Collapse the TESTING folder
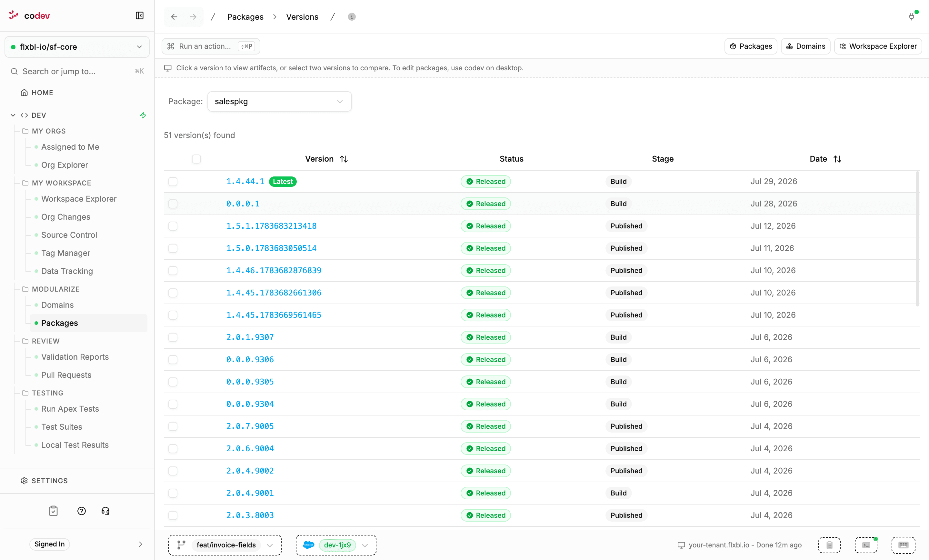The height and width of the screenshot is (560, 929). [x=43, y=393]
